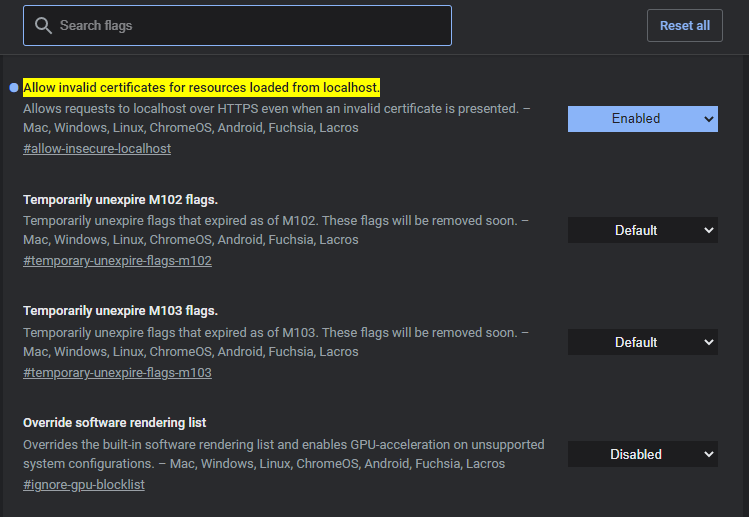Viewport: 749px width, 517px height.
Task: Expand the M103 flags Default dropdown
Action: pyautogui.click(x=642, y=342)
